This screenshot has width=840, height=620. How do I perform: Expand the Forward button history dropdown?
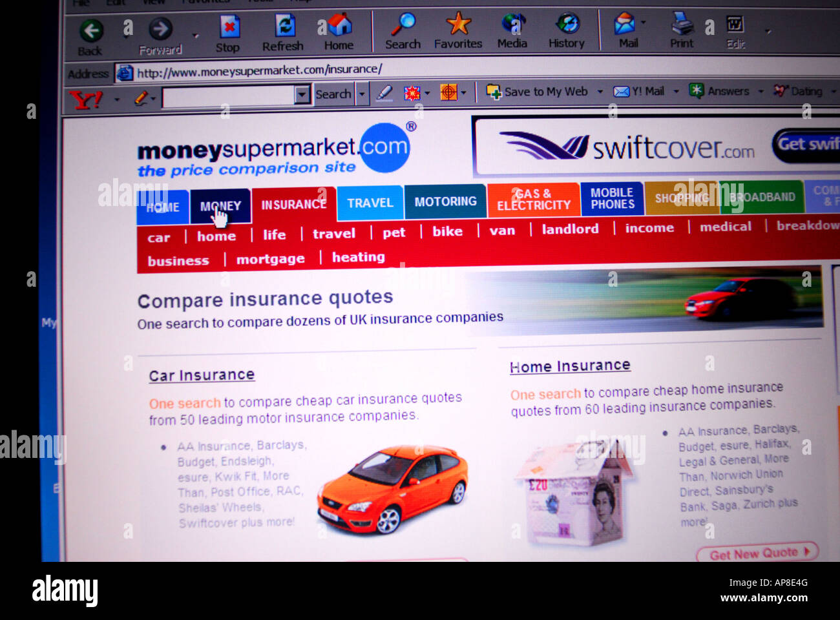(x=196, y=36)
